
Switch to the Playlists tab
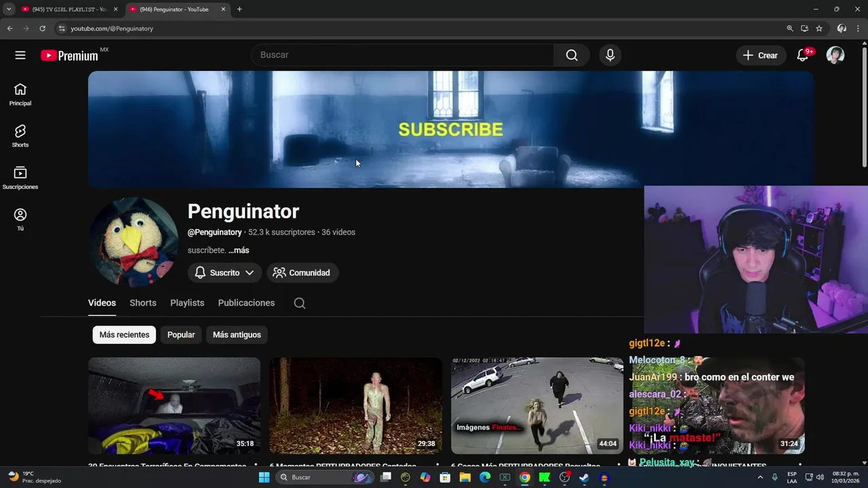(187, 303)
